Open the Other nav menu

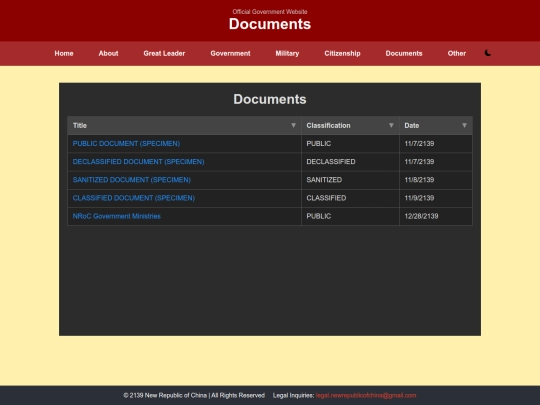tap(456, 53)
